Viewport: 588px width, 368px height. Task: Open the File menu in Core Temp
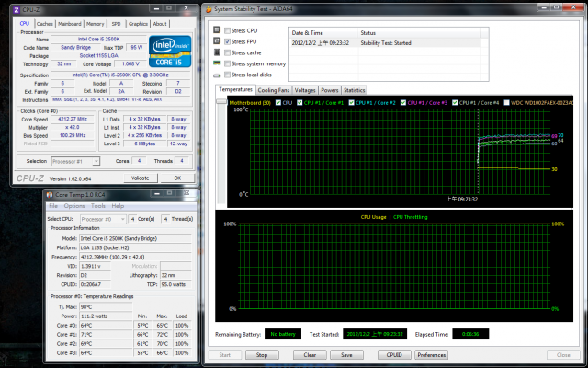click(x=53, y=206)
